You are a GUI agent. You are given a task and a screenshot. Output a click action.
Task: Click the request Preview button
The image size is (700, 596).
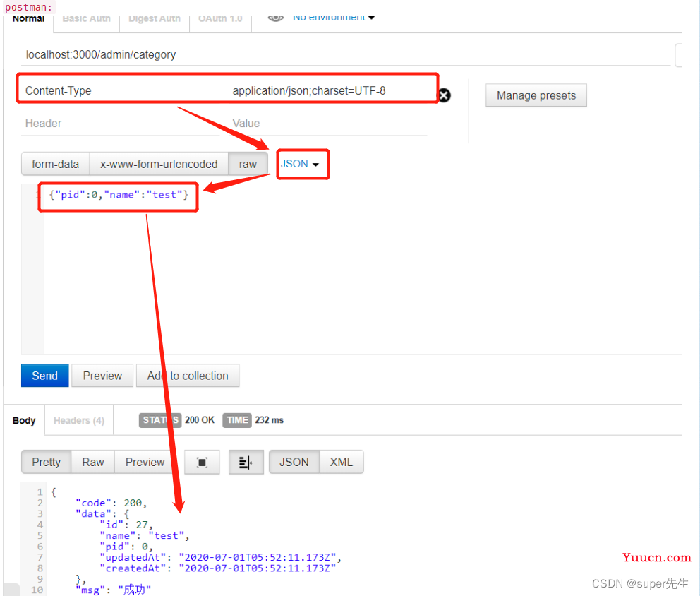102,376
